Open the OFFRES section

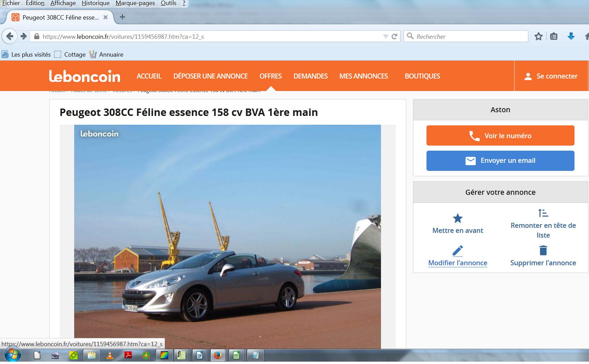pyautogui.click(x=271, y=76)
